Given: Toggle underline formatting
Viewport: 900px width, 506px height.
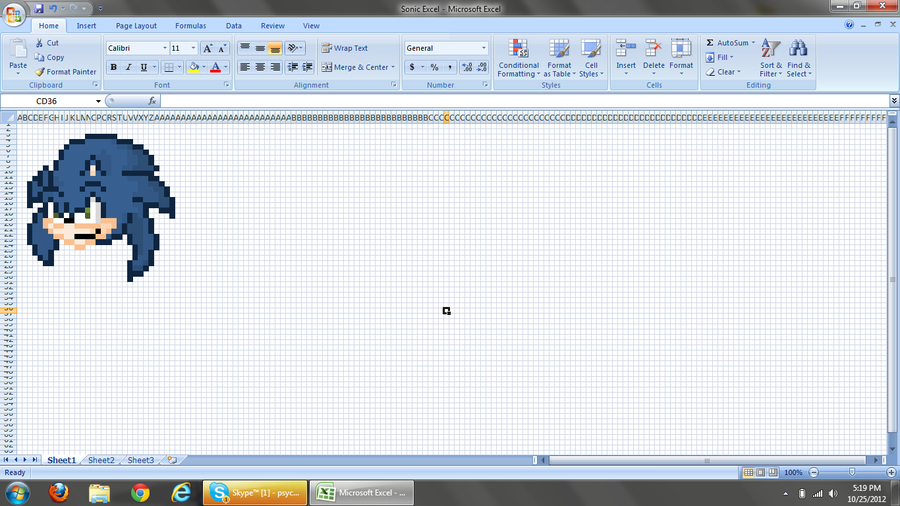Looking at the screenshot, I should [143, 67].
